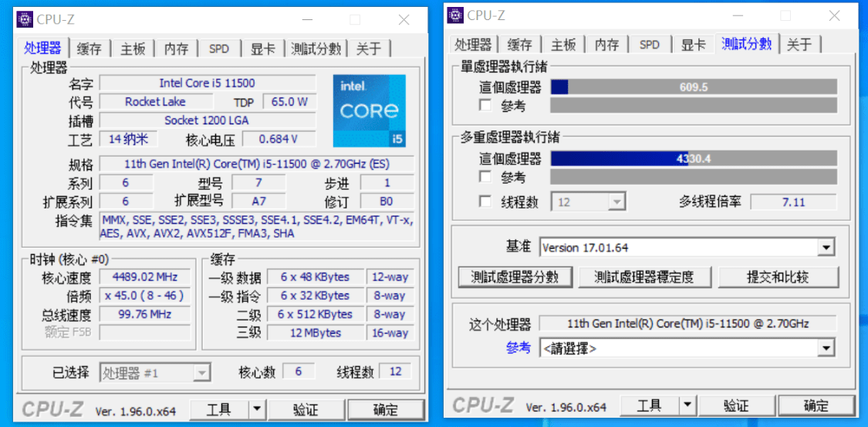Viewport: 868px width, 427px height.
Task: Click TDP value 65.0 W
Action: 289,101
